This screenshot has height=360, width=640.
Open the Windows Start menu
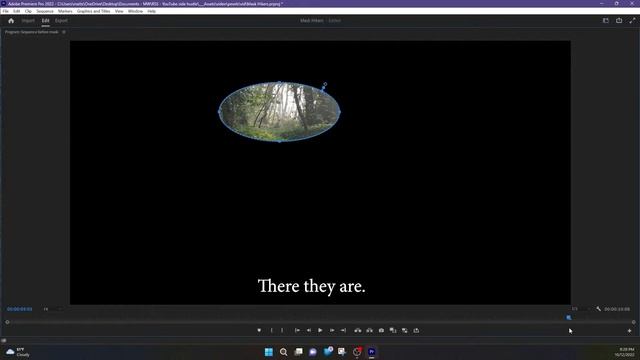269,352
